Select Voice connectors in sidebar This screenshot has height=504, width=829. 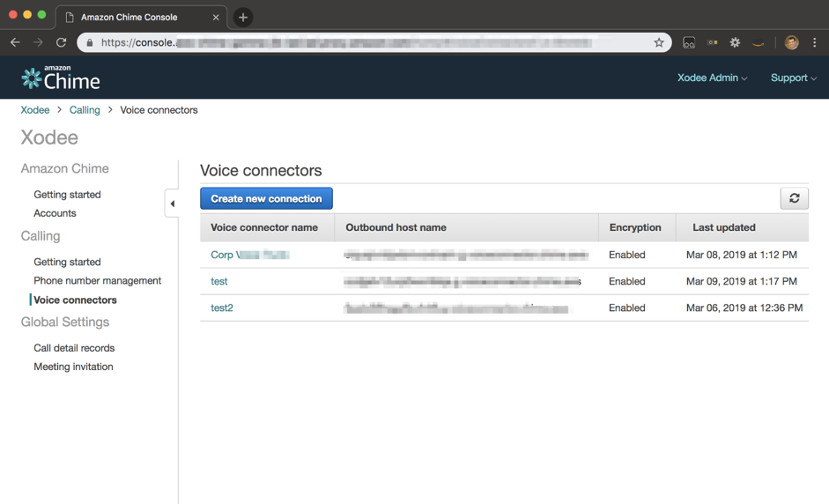click(x=75, y=300)
